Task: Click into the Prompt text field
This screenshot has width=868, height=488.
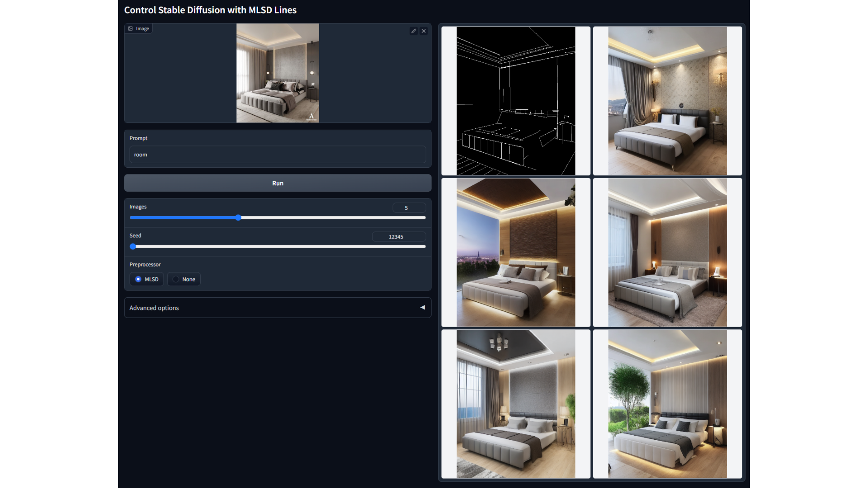Action: [x=277, y=155]
